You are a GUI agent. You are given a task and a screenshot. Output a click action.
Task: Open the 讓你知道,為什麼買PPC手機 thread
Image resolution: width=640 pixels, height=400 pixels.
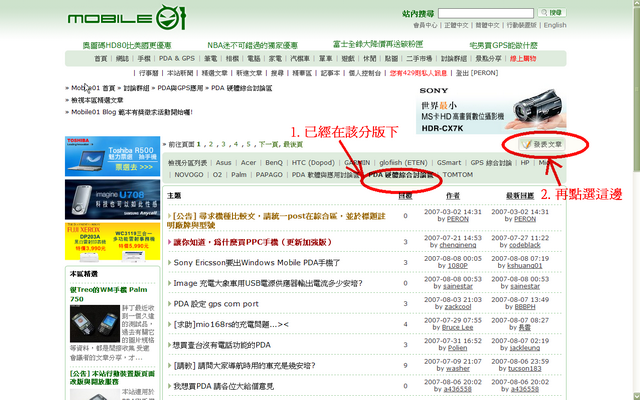click(x=253, y=242)
